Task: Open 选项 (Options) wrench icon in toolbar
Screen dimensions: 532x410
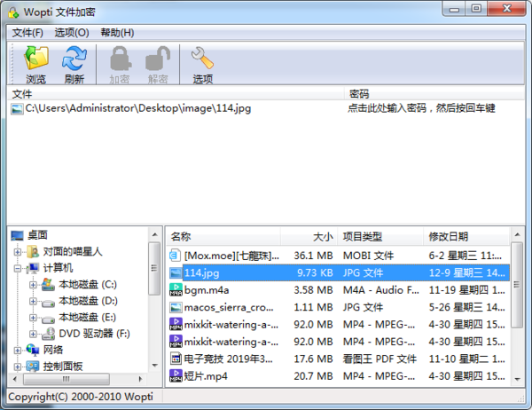Action: tap(202, 59)
